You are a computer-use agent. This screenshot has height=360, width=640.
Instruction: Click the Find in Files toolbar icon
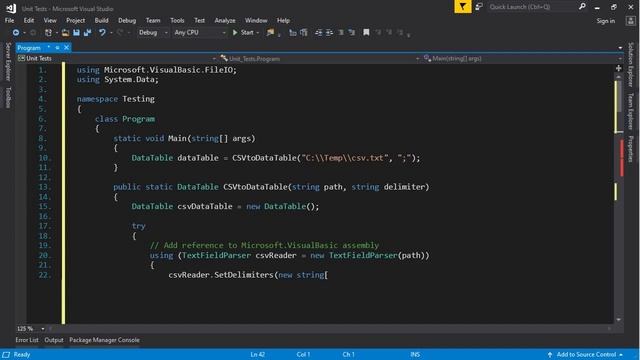click(270, 33)
